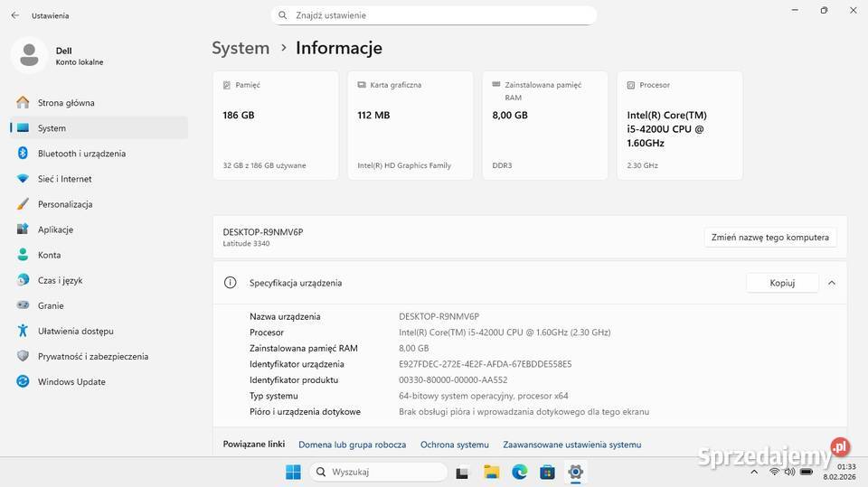
Task: Open Czas i język globe icon
Action: click(x=23, y=280)
